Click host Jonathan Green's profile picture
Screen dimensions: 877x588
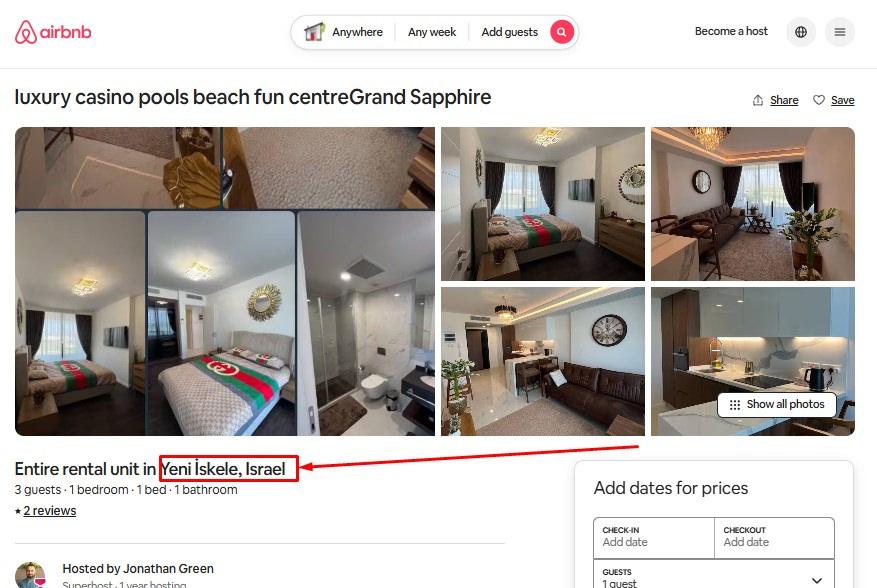click(30, 575)
